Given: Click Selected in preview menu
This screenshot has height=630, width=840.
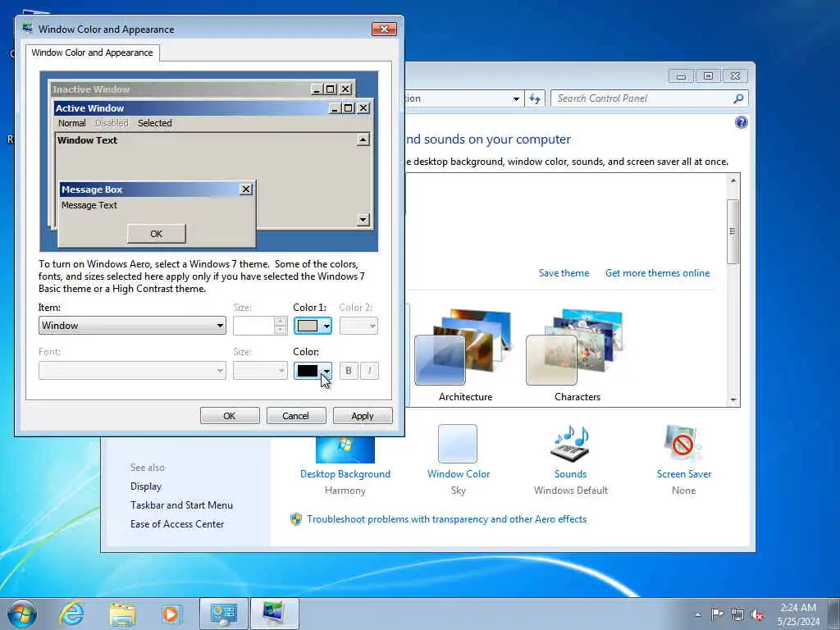Looking at the screenshot, I should point(155,123).
